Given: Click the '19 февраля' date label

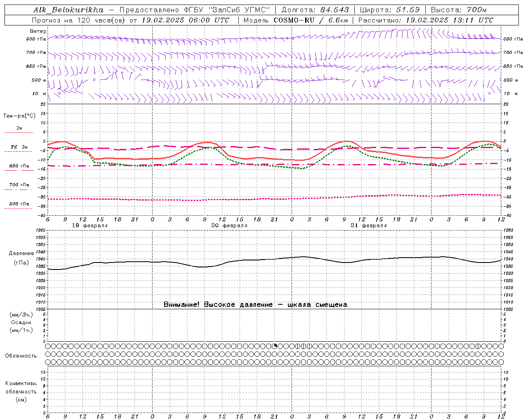Looking at the screenshot, I should 90,226.
